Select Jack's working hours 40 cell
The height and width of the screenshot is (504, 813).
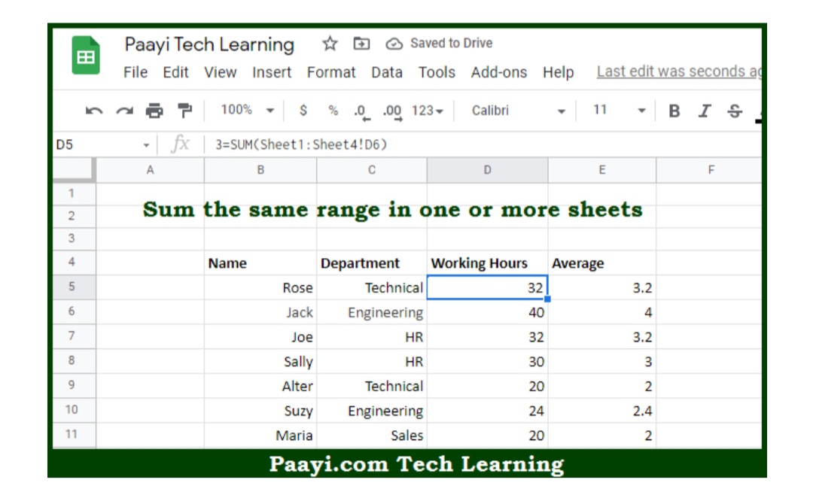click(487, 312)
